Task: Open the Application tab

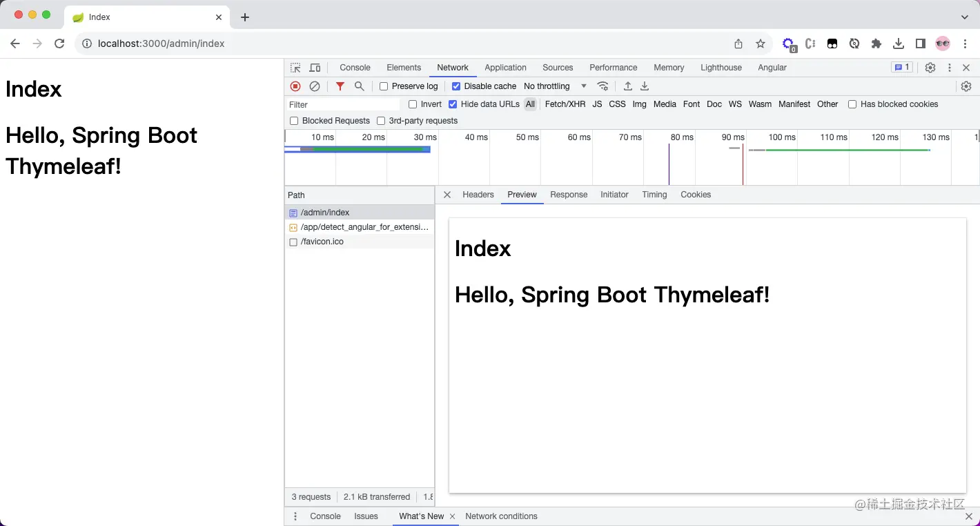Action: click(505, 68)
